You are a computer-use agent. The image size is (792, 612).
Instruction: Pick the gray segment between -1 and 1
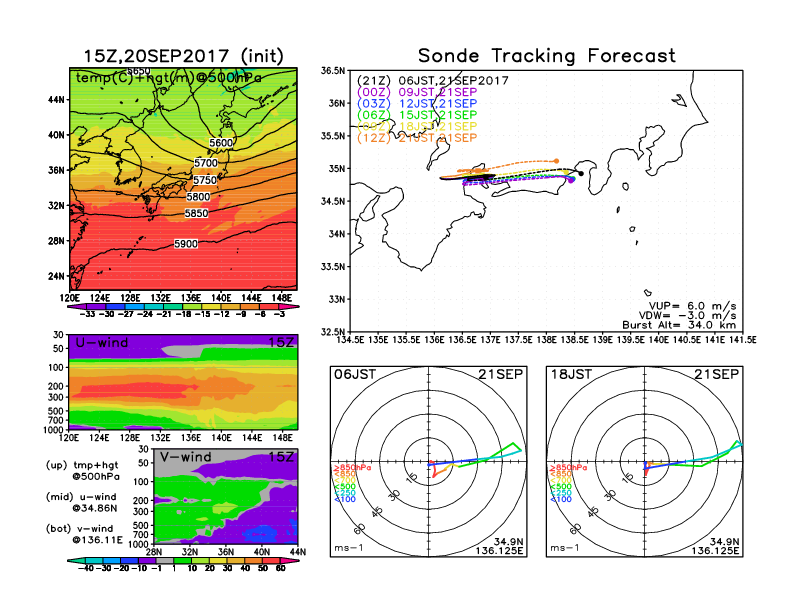(165, 560)
